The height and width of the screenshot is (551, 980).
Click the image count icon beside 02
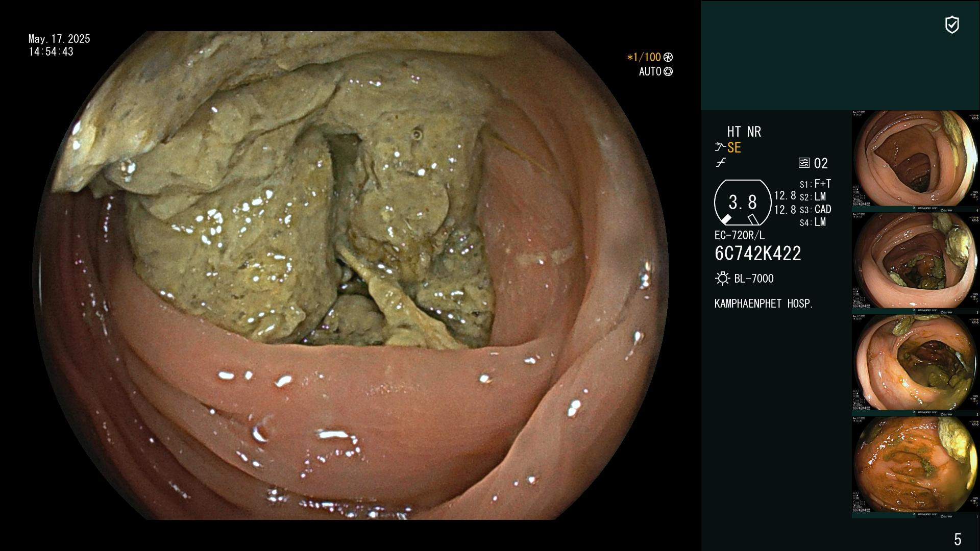click(804, 163)
